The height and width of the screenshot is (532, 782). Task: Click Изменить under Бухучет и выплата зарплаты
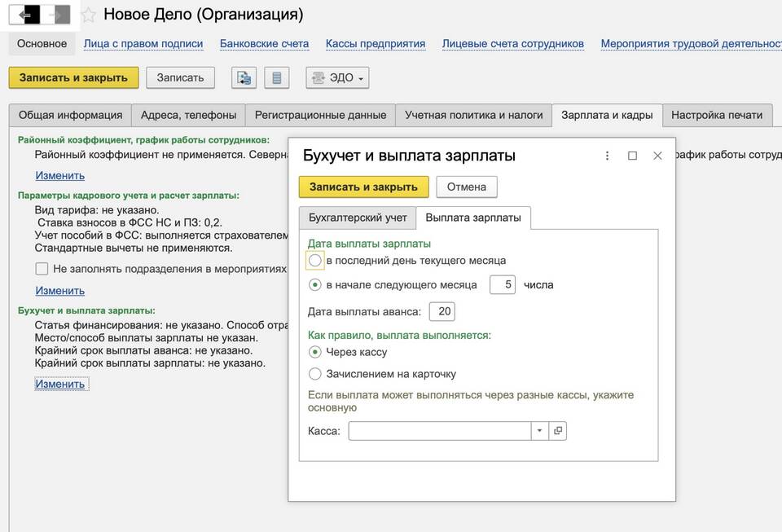coord(60,384)
